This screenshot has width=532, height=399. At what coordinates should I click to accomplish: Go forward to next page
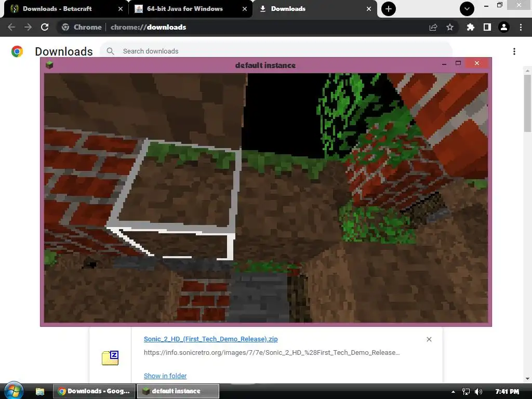coord(28,27)
